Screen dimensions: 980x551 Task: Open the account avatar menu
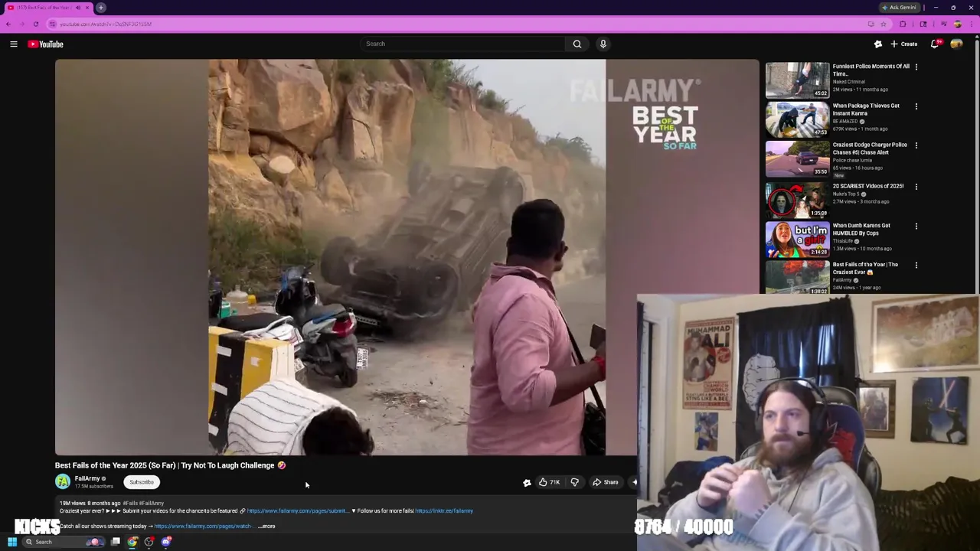point(956,44)
